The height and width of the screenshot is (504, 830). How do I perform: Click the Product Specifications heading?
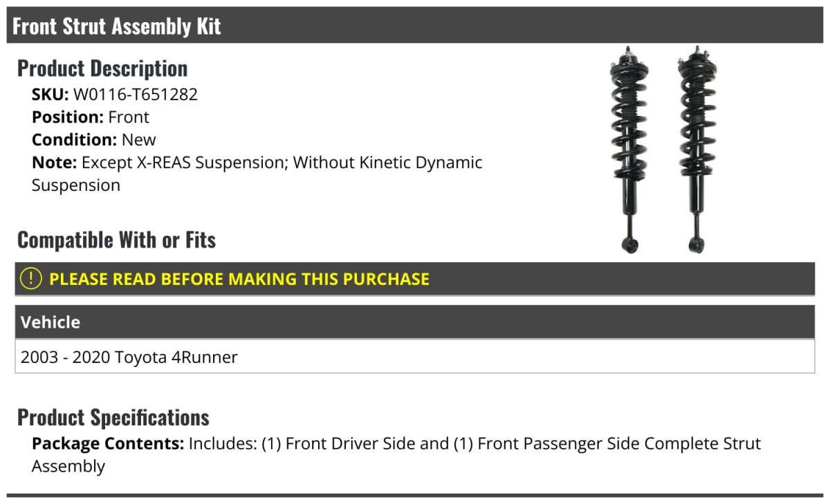pos(113,418)
